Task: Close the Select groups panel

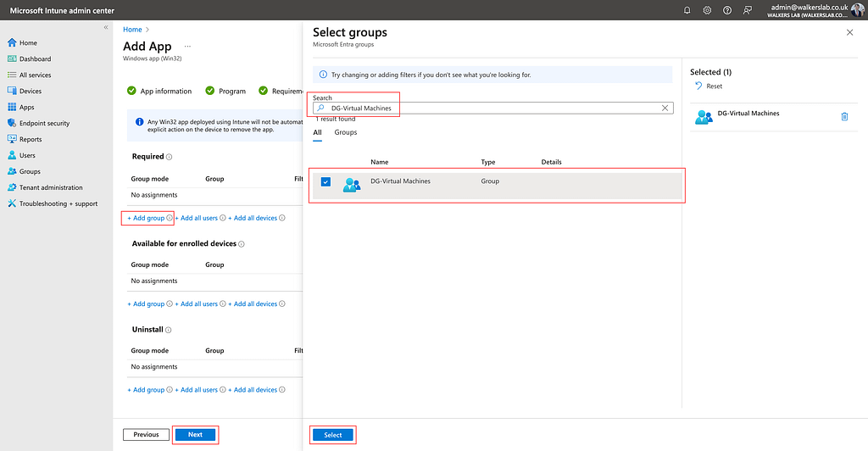Action: (x=850, y=32)
